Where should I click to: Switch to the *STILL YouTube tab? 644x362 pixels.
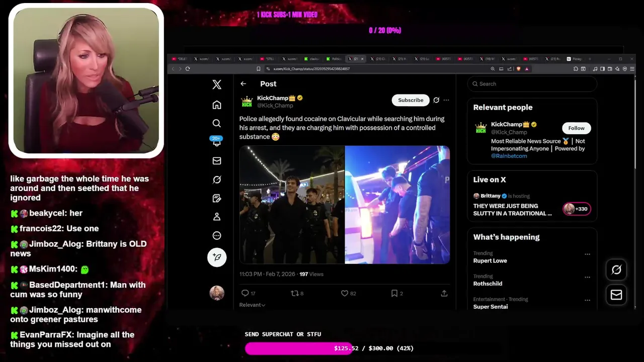[x=268, y=59]
